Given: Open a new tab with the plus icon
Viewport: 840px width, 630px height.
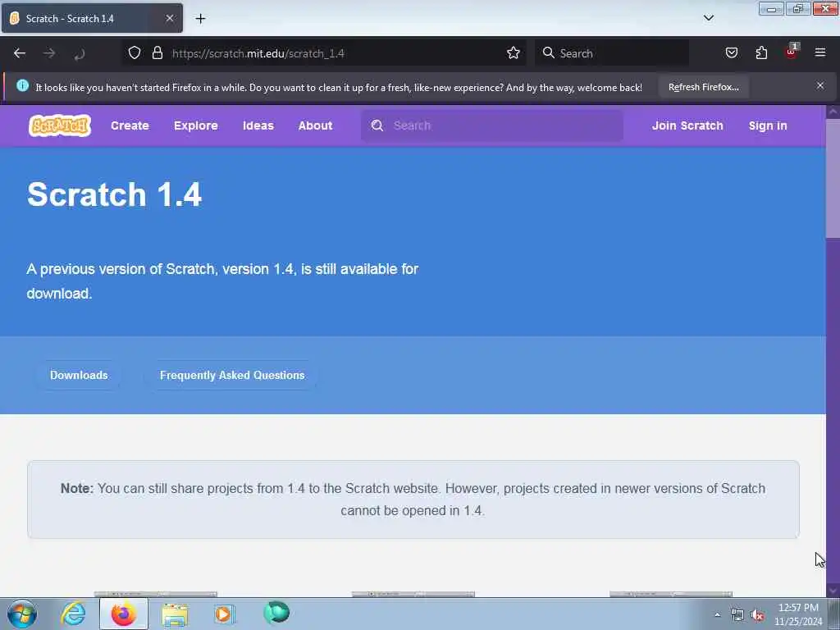Looking at the screenshot, I should (x=200, y=19).
